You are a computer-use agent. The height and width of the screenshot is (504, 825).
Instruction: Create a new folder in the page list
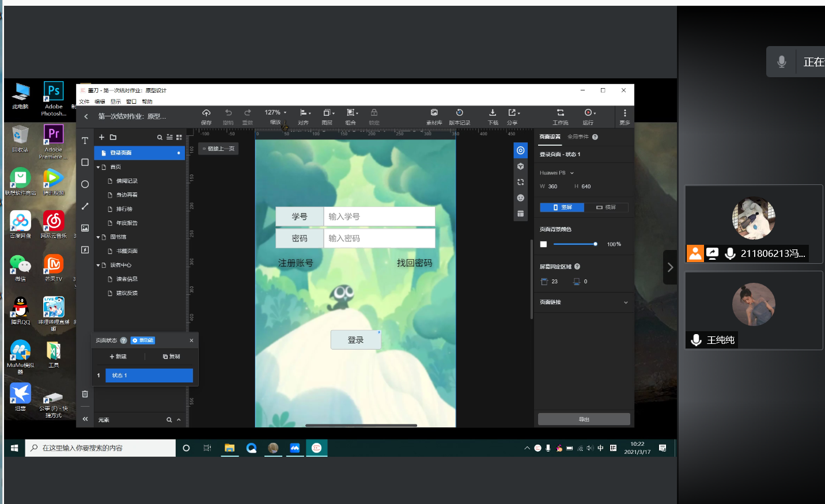click(x=113, y=137)
